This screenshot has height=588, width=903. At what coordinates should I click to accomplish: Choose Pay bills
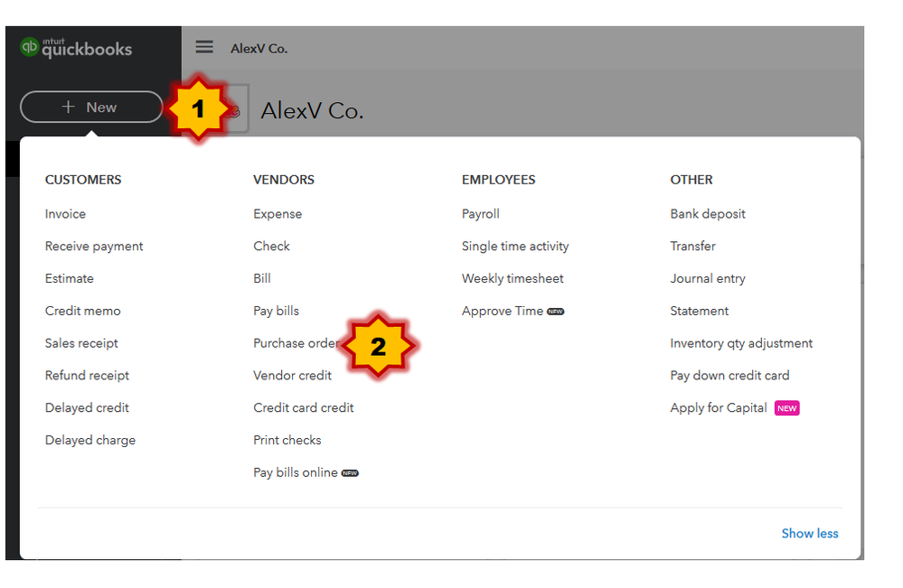(277, 312)
